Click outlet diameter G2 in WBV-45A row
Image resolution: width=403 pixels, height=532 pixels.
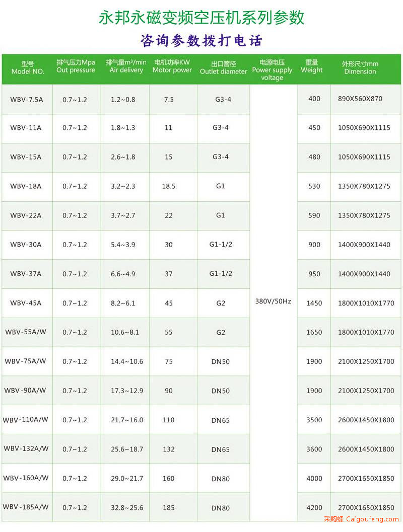[221, 303]
